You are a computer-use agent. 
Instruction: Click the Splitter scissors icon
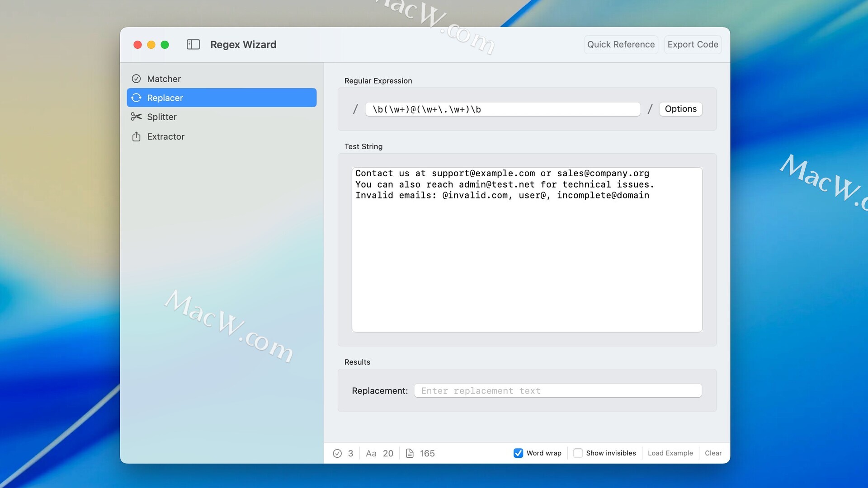136,117
